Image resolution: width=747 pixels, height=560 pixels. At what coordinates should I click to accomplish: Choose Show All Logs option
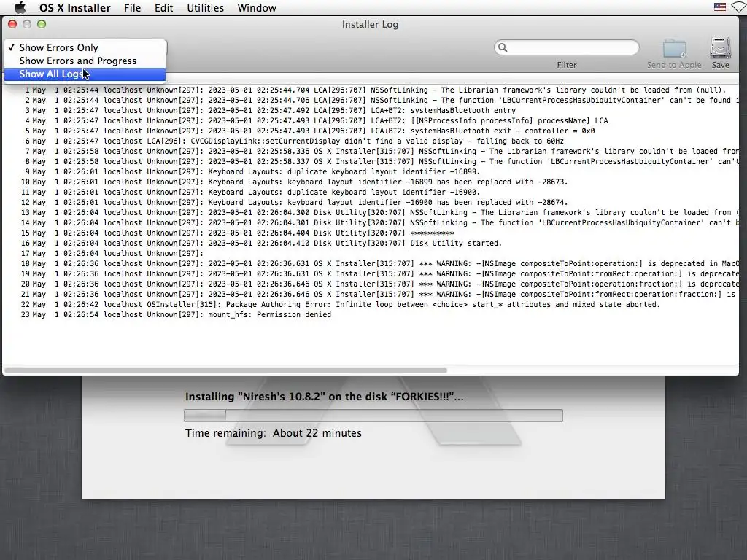[x=85, y=74]
